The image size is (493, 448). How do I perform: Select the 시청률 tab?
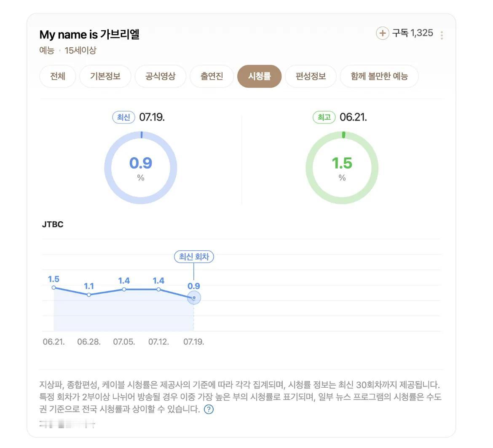[x=260, y=76]
